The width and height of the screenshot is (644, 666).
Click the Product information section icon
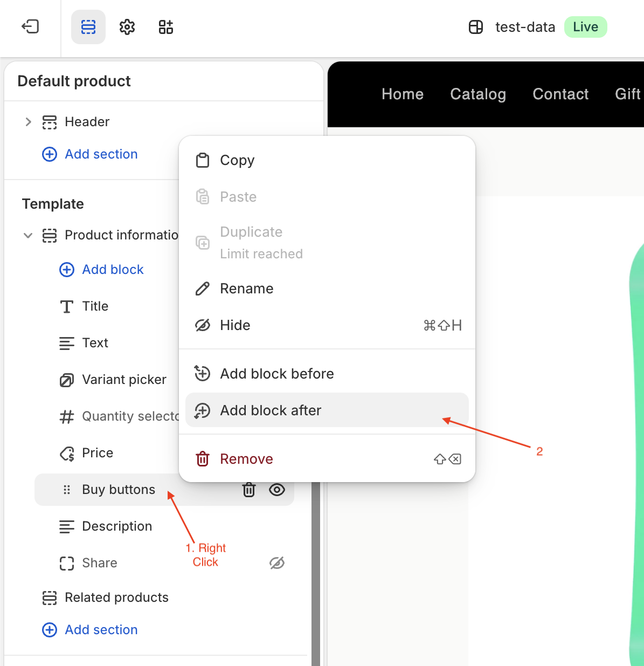(x=50, y=235)
